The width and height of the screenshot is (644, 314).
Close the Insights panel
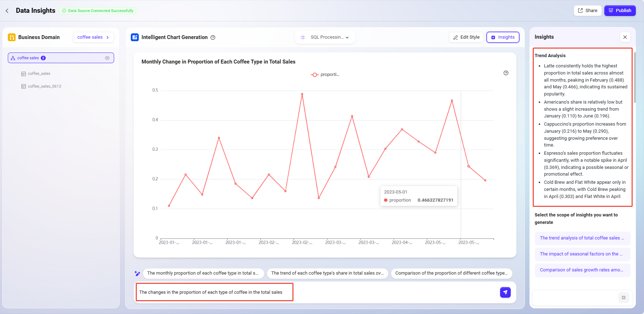tap(625, 37)
